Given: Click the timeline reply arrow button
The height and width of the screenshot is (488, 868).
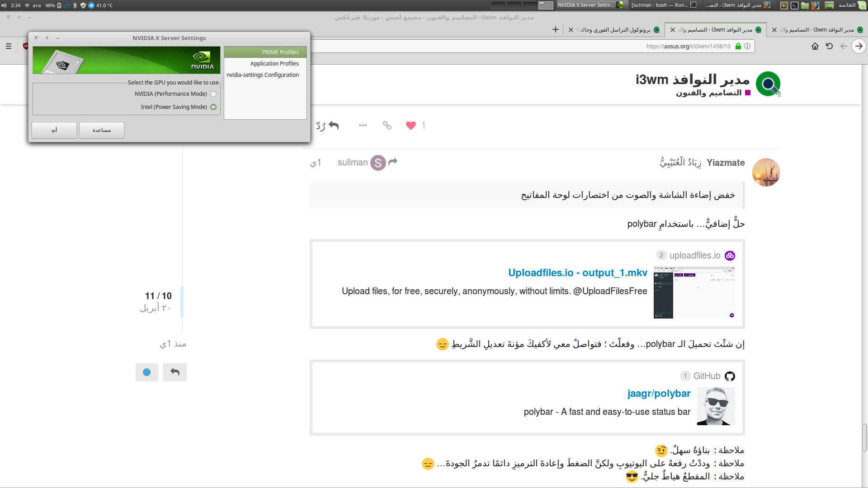Looking at the screenshot, I should coord(175,372).
